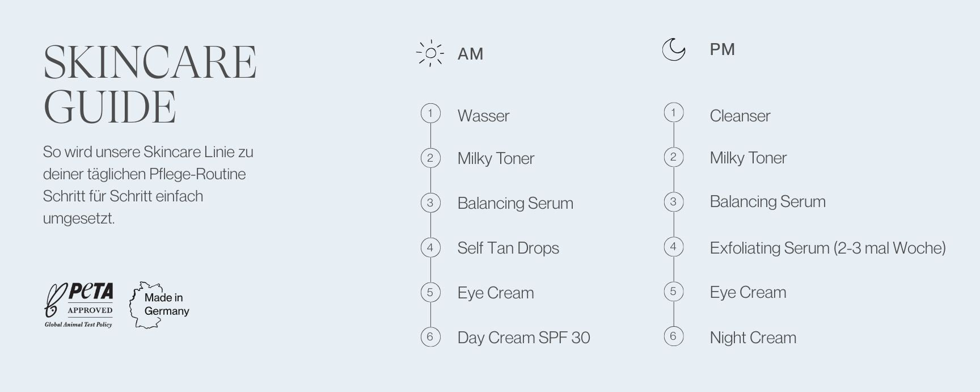This screenshot has height=392, width=980.
Task: Click Balancing Serum in the AM column
Action: 515,203
